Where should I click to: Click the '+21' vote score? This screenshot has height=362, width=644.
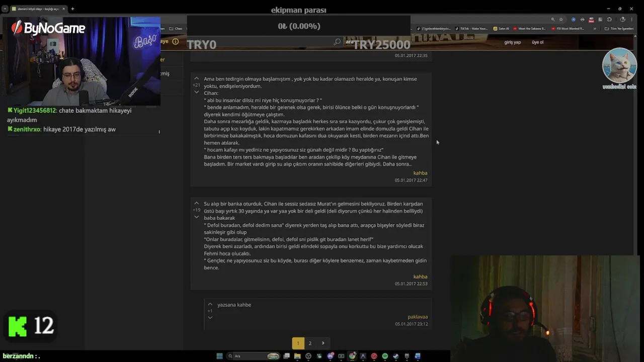click(x=196, y=85)
